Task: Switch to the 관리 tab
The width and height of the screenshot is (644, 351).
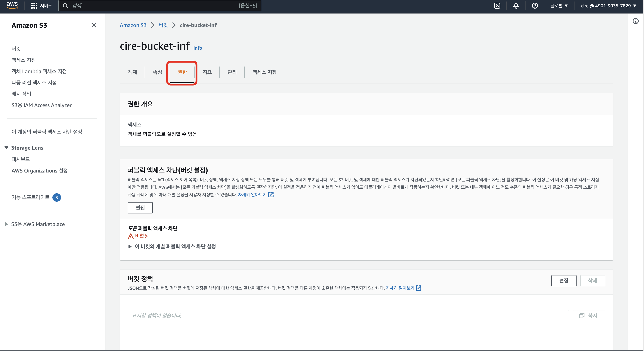Action: tap(232, 72)
